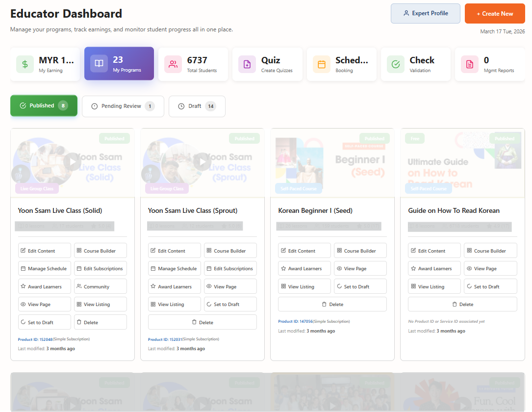
Task: Open Community for Yoon Ssam Solid class
Action: pyautogui.click(x=101, y=286)
